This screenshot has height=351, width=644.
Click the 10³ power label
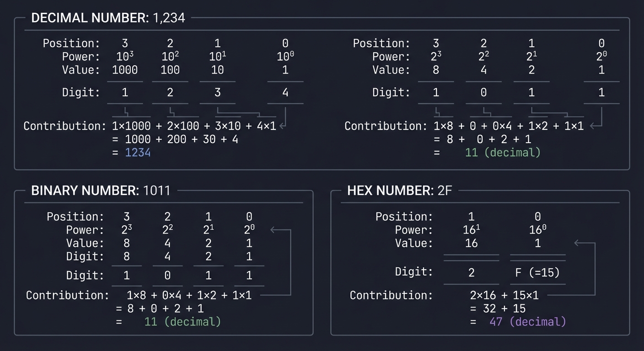point(125,57)
